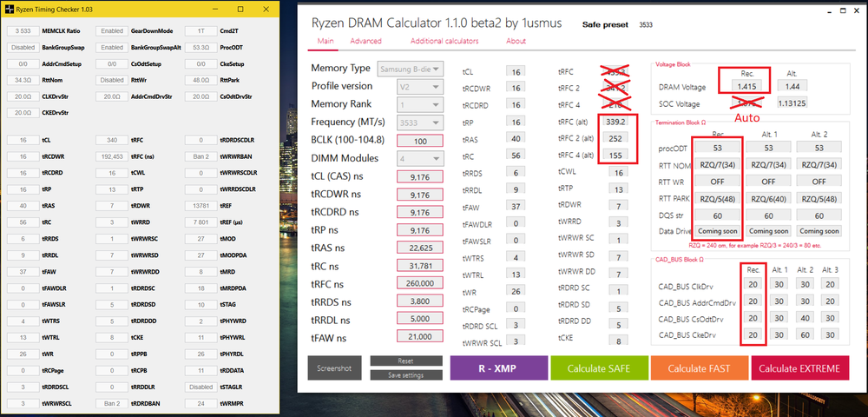The image size is (868, 417).
Task: Click tRFC 340 field in Timing Checker
Action: (112, 140)
